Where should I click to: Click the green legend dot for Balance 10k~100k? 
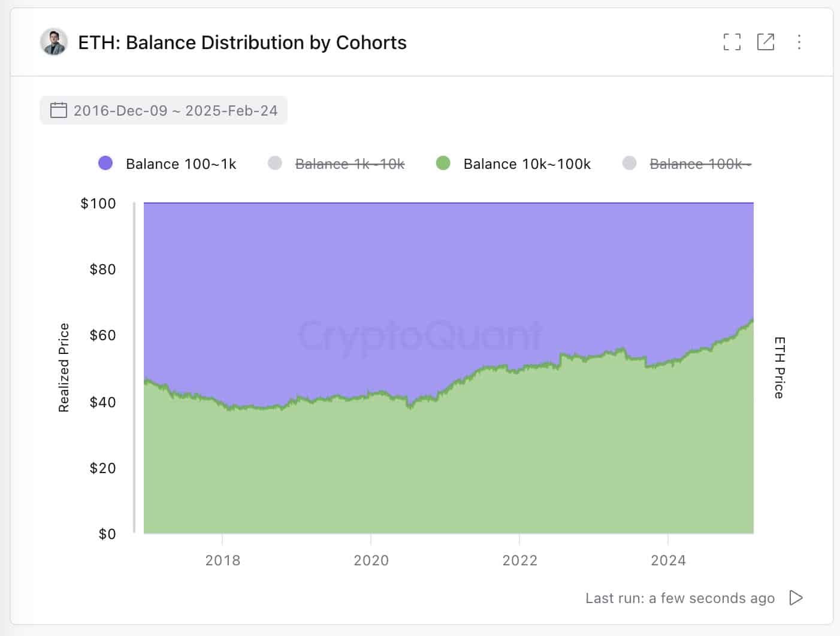444,163
